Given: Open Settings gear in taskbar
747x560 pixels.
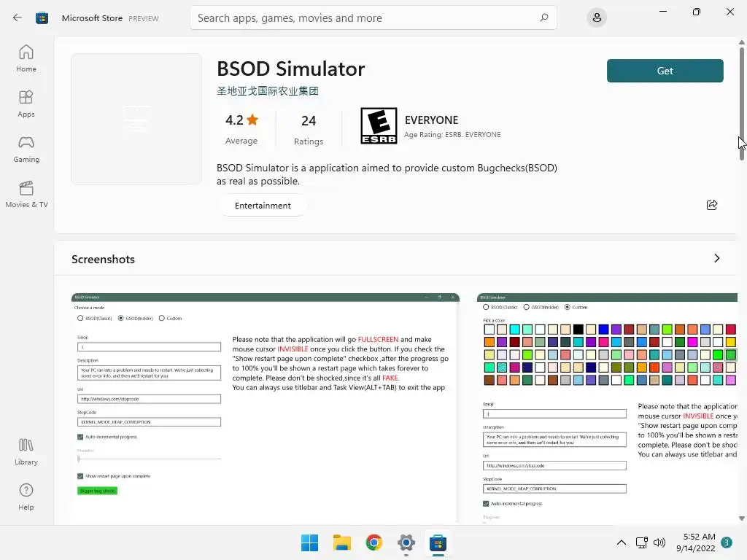Looking at the screenshot, I should tap(406, 542).
